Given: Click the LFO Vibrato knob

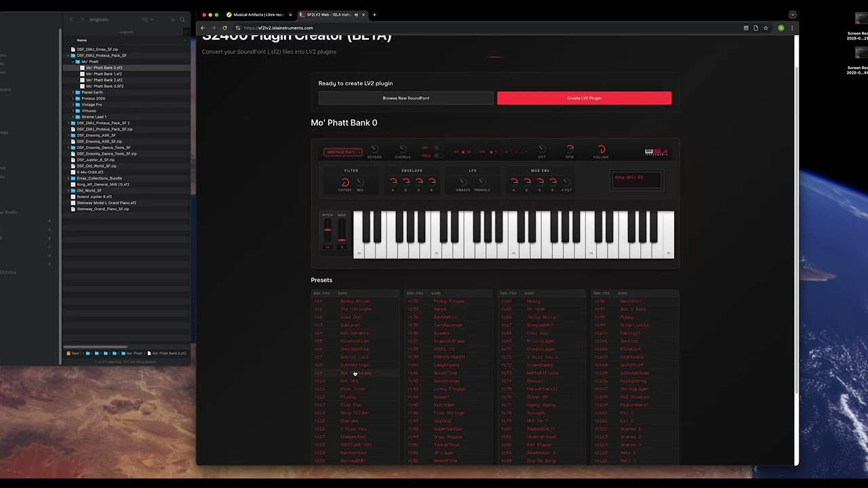Looking at the screenshot, I should click(x=463, y=182).
